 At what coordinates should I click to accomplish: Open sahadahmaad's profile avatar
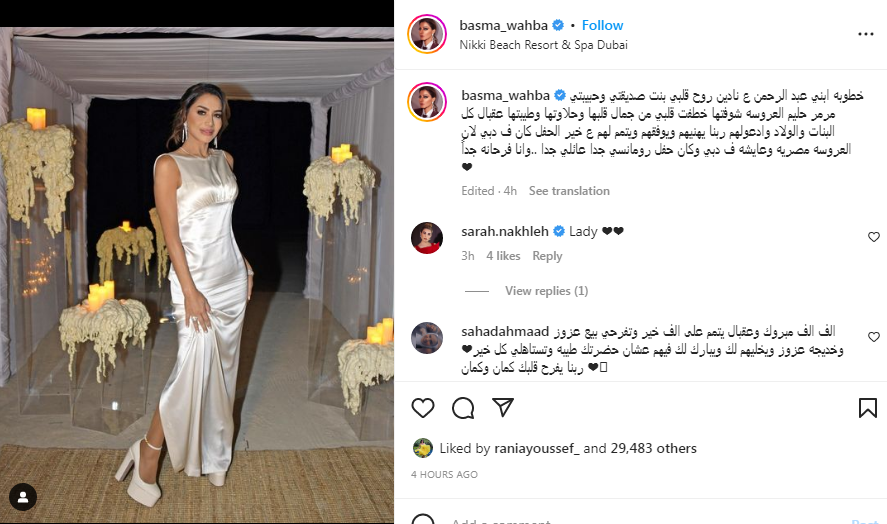tap(427, 338)
